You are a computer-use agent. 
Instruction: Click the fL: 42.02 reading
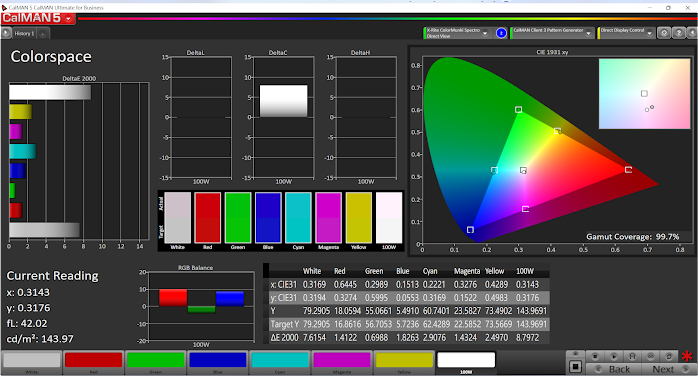pyautogui.click(x=27, y=323)
